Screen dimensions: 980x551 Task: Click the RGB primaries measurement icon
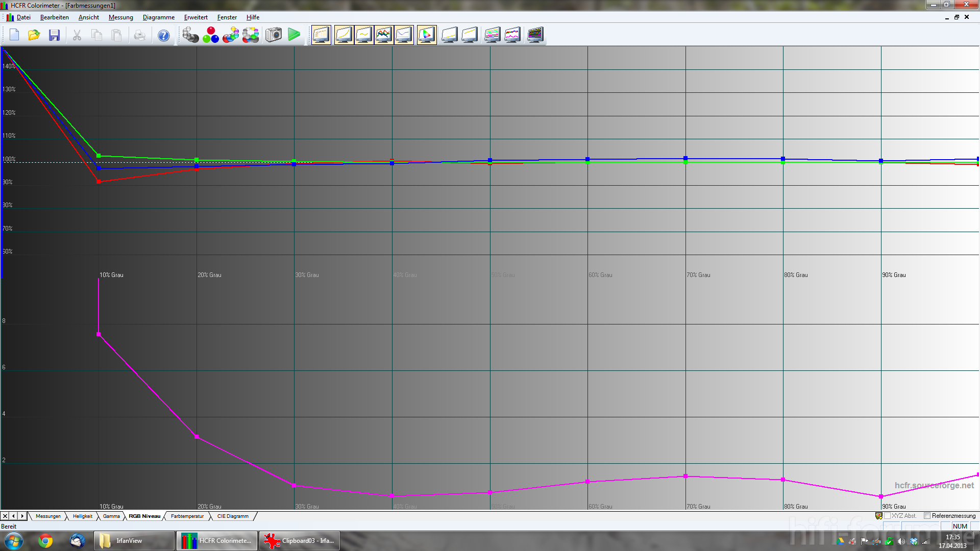click(210, 35)
